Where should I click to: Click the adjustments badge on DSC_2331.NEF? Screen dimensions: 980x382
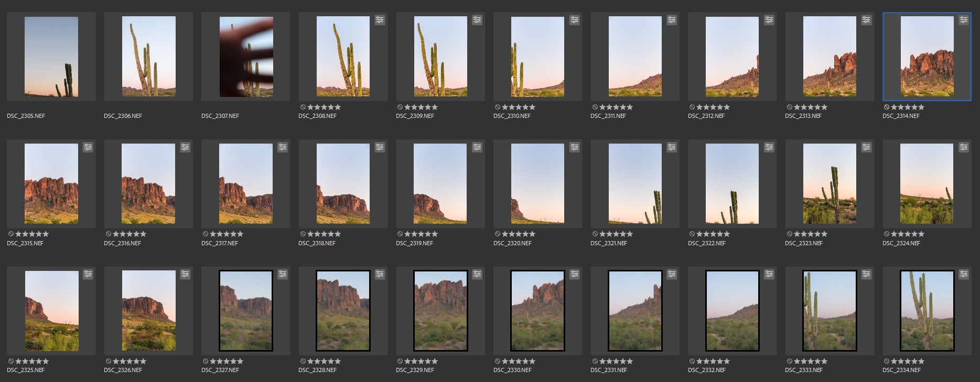pos(672,274)
